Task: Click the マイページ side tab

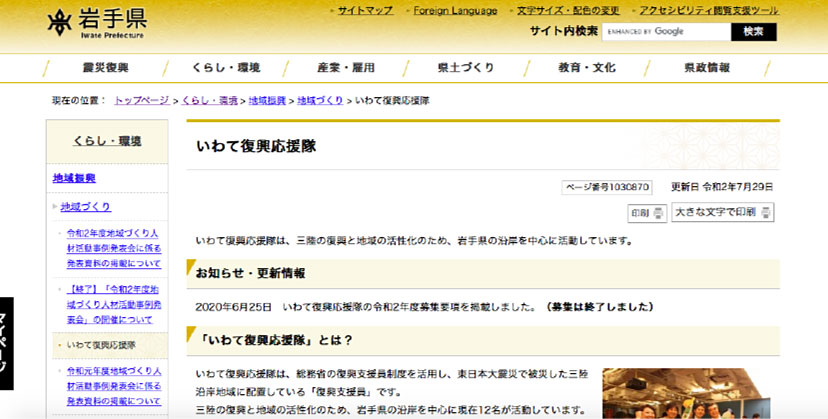Action: pyautogui.click(x=6, y=343)
